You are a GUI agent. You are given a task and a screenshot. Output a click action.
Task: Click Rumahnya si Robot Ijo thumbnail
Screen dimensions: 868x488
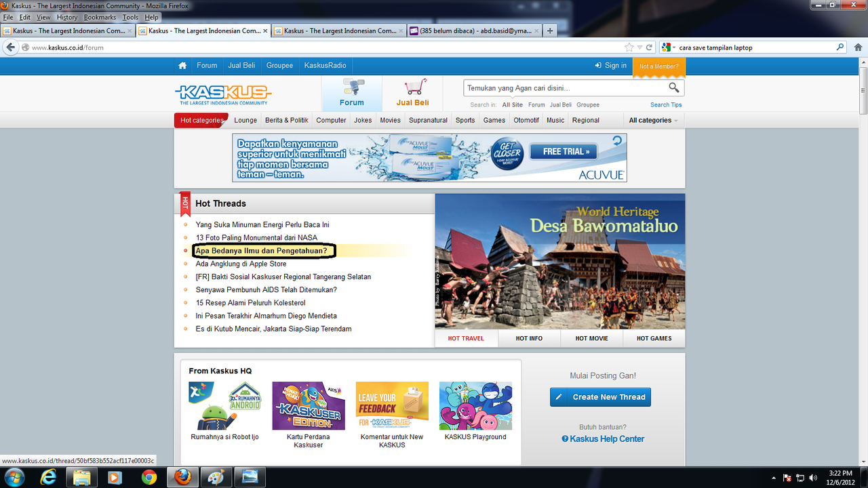224,405
